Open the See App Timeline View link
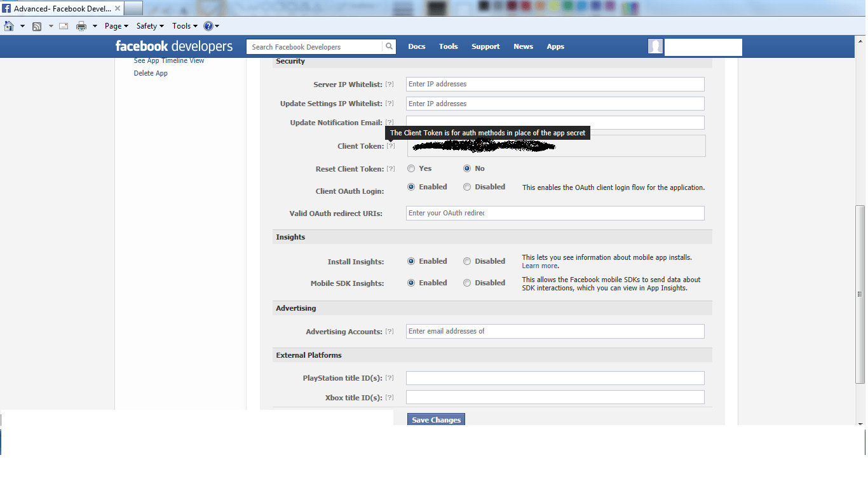 pos(169,60)
